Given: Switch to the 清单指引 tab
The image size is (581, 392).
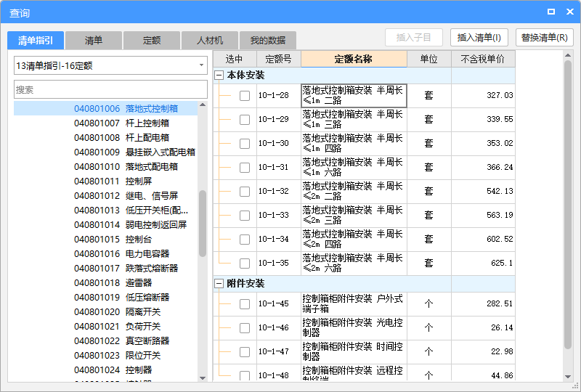Looking at the screenshot, I should point(36,41).
